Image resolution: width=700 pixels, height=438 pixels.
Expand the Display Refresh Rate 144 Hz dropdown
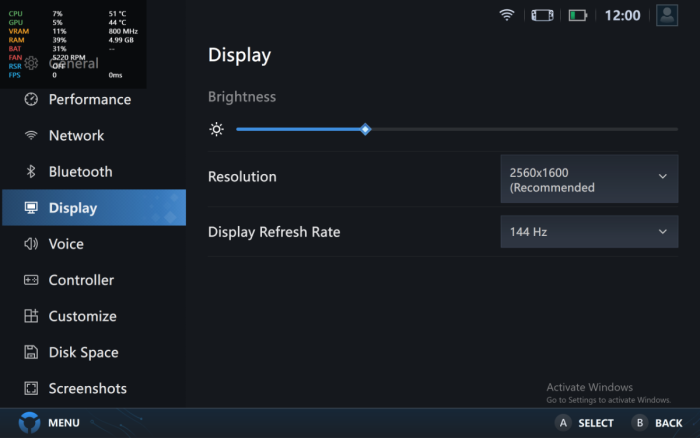(x=588, y=232)
